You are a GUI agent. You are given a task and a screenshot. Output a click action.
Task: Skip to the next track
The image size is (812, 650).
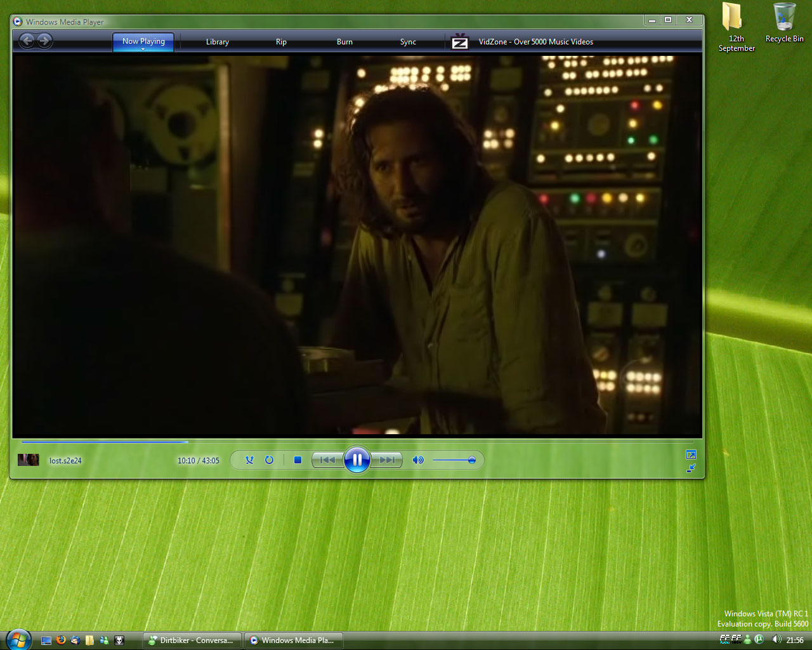[387, 460]
